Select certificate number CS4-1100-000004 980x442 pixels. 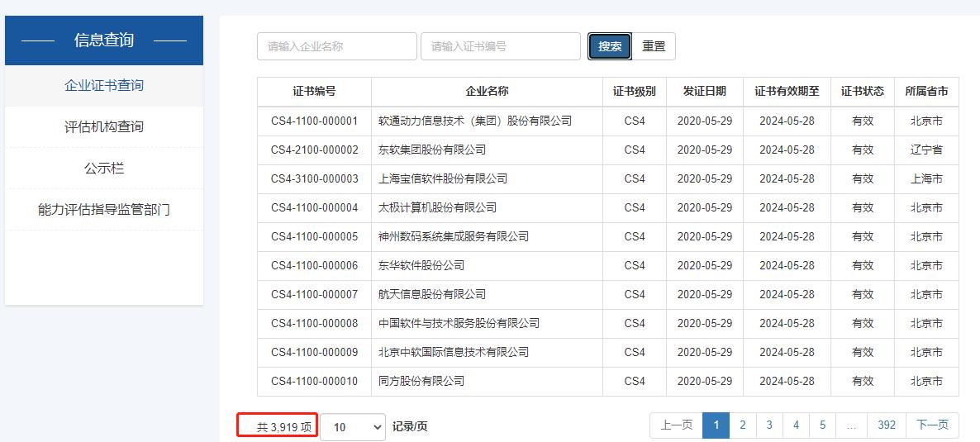[314, 207]
